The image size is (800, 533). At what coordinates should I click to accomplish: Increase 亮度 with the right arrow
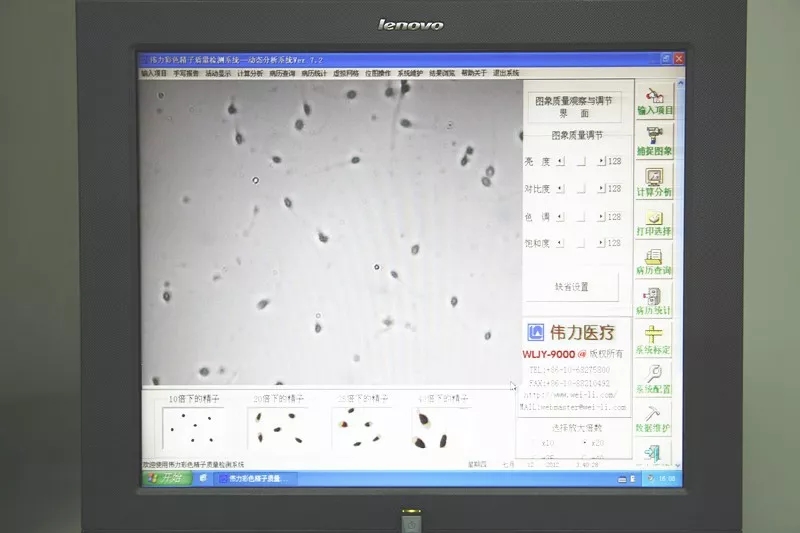coord(602,161)
